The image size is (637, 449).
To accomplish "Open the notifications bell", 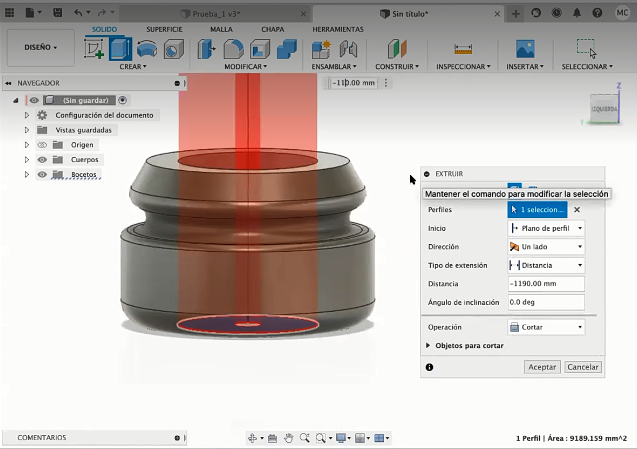I will [x=577, y=13].
